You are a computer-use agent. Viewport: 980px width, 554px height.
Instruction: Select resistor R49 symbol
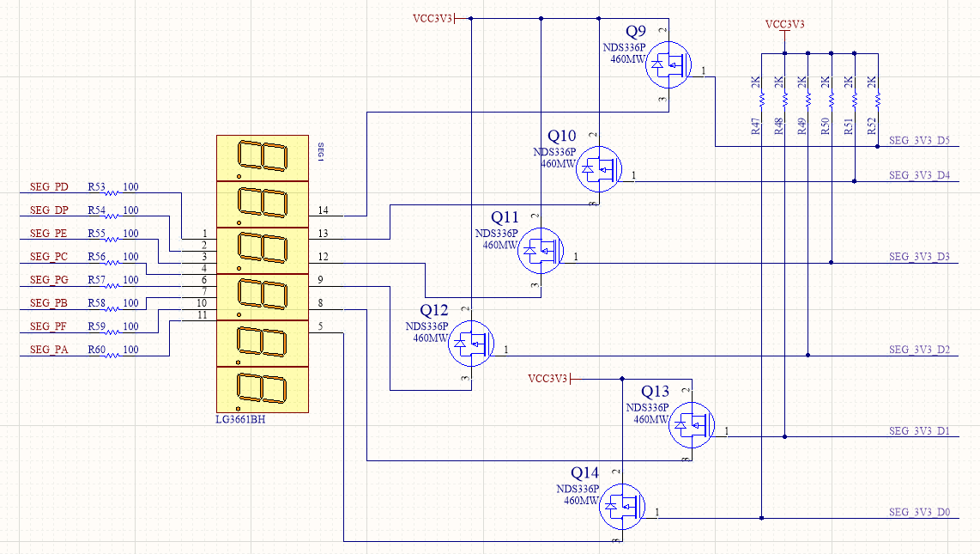coord(808,99)
